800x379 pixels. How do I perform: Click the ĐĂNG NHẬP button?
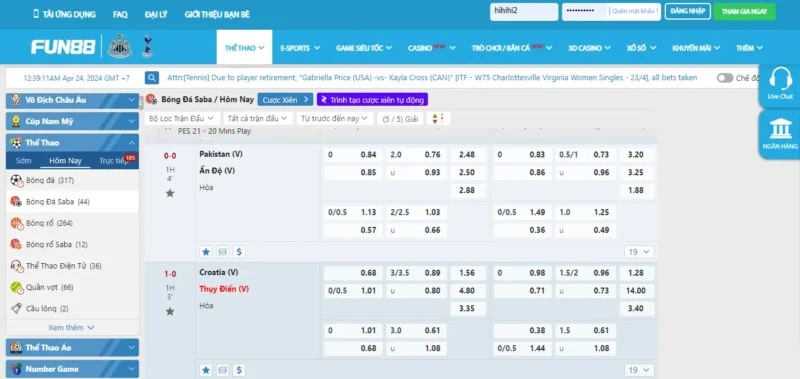tap(688, 11)
